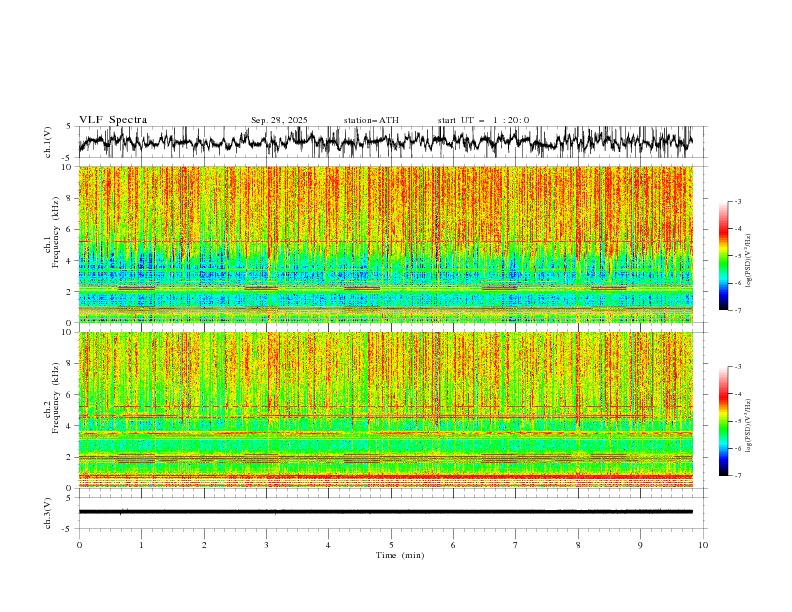Click the "ch.3(V)" axis label
This screenshot has height=612, width=792.
coord(48,513)
